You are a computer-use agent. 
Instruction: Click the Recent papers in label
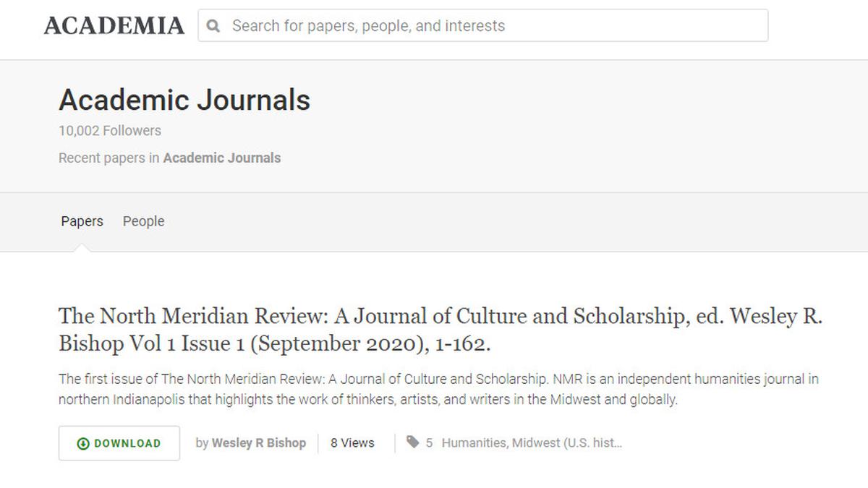point(109,158)
